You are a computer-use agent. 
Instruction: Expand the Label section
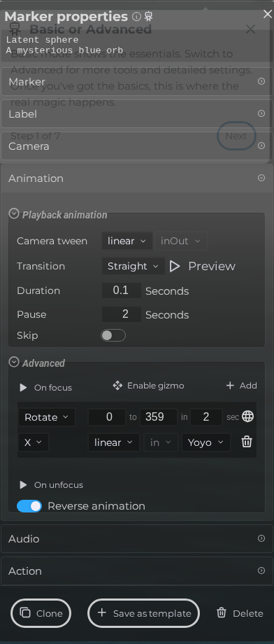[x=136, y=114]
